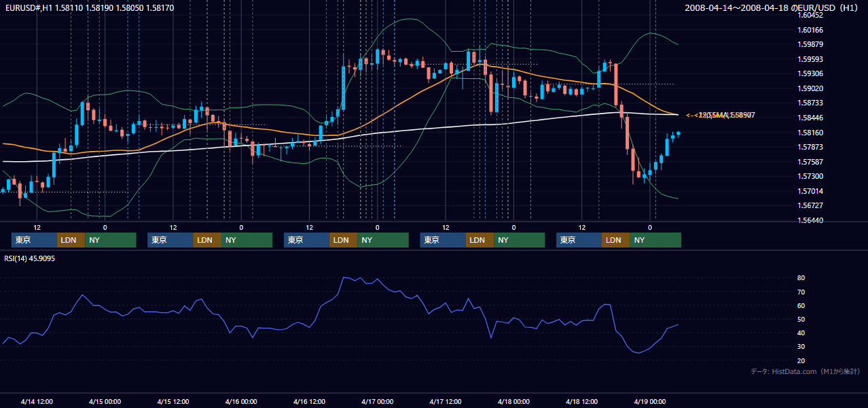Click the 120SMA price annotation label
This screenshot has width=868, height=408.
pos(720,116)
